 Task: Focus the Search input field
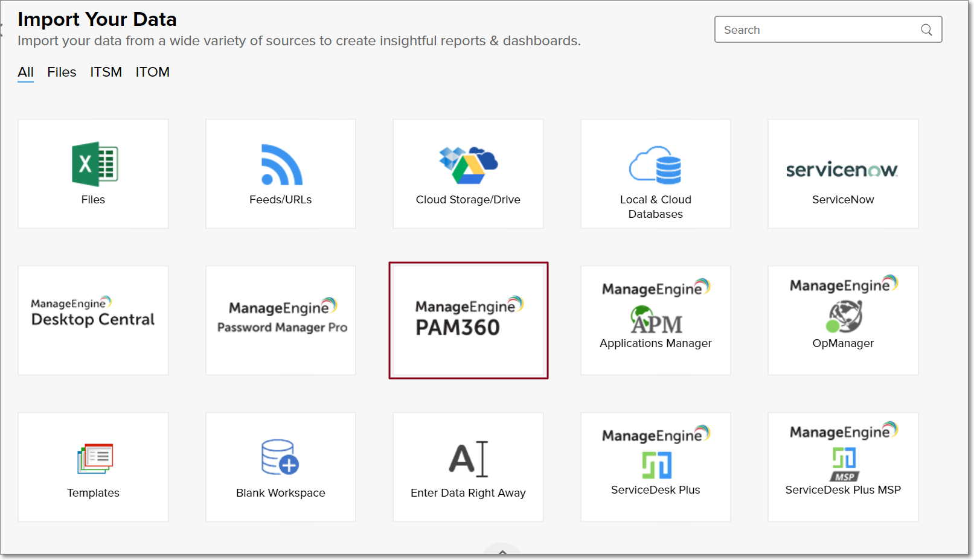828,30
